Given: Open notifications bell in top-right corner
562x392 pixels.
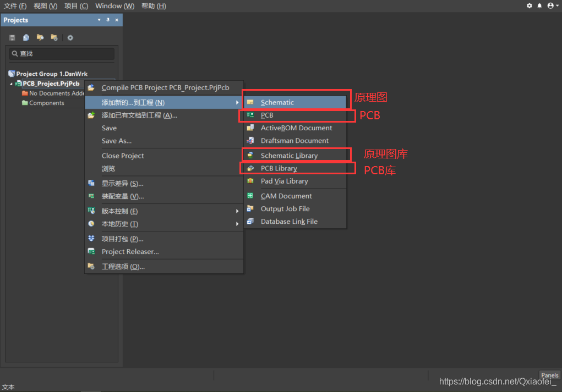Looking at the screenshot, I should [x=539, y=5].
